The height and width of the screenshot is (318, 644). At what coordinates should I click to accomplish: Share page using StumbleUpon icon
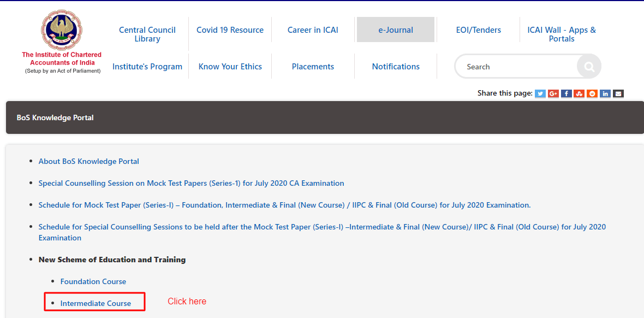pyautogui.click(x=579, y=93)
